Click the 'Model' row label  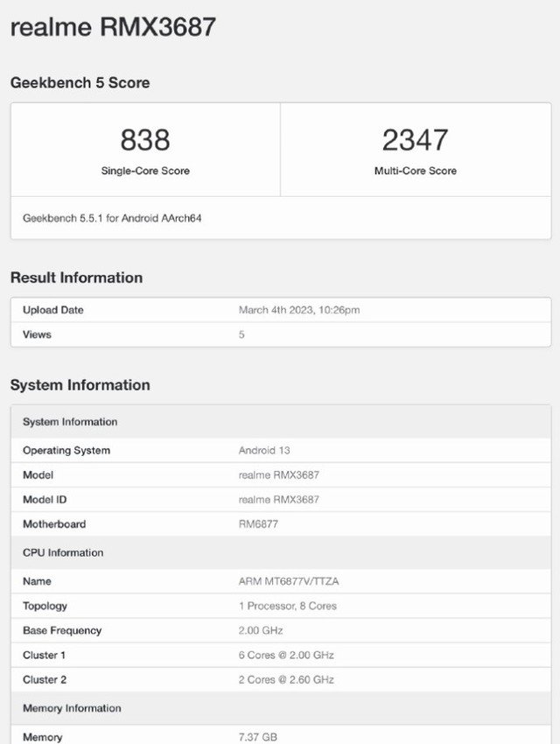click(38, 475)
